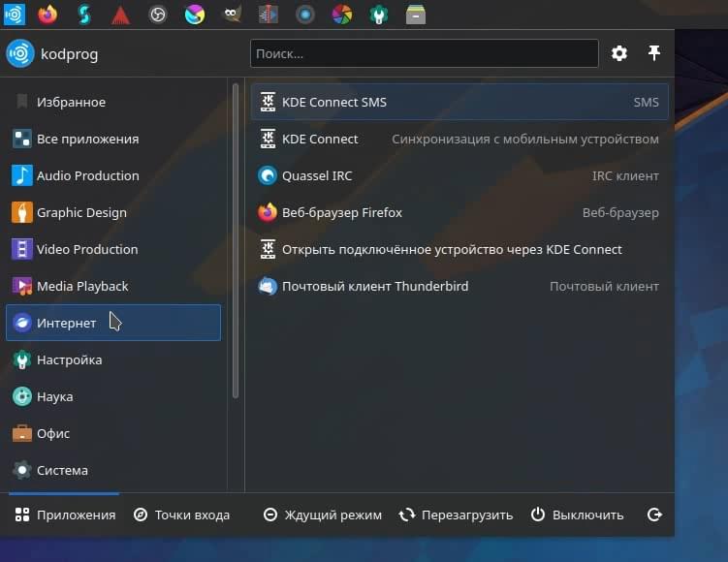Click the Video Production film strip icon
728x562 pixels.
click(22, 249)
